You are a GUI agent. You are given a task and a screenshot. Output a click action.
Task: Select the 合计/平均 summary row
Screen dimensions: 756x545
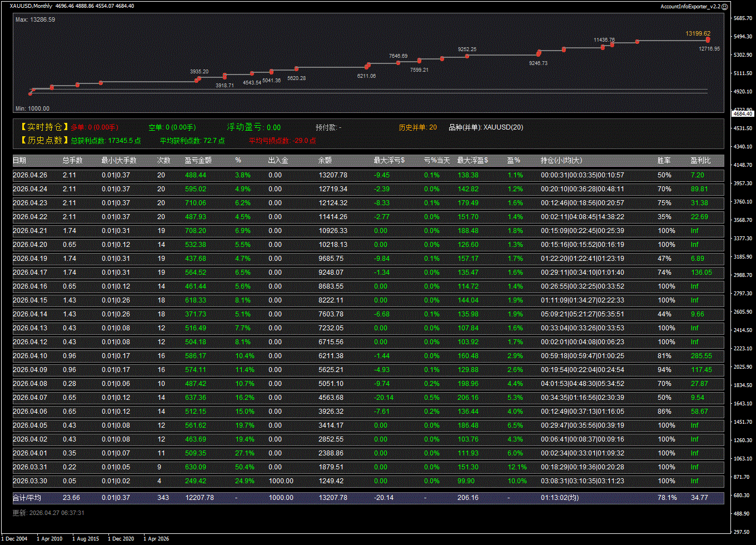(x=27, y=498)
